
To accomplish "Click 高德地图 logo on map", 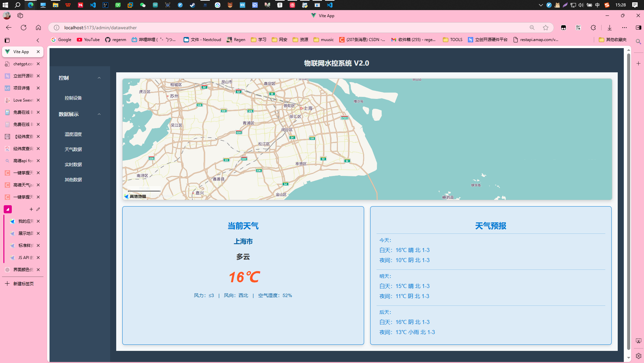I will [135, 196].
